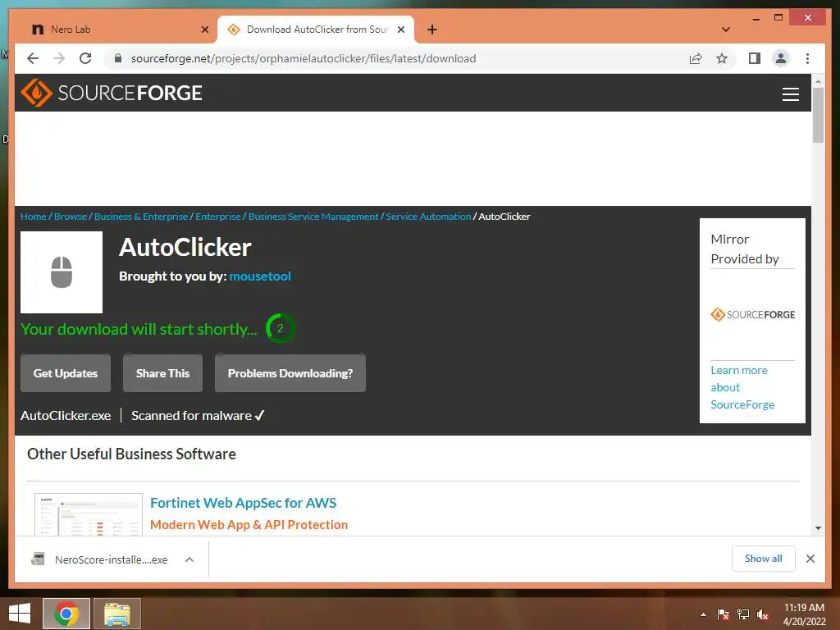Click the network tray icon

[x=743, y=614]
